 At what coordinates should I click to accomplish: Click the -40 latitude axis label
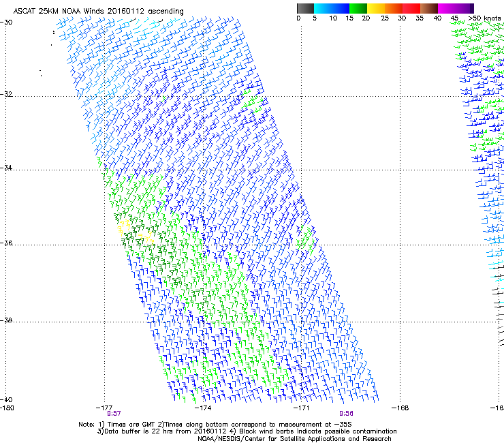[6, 400]
